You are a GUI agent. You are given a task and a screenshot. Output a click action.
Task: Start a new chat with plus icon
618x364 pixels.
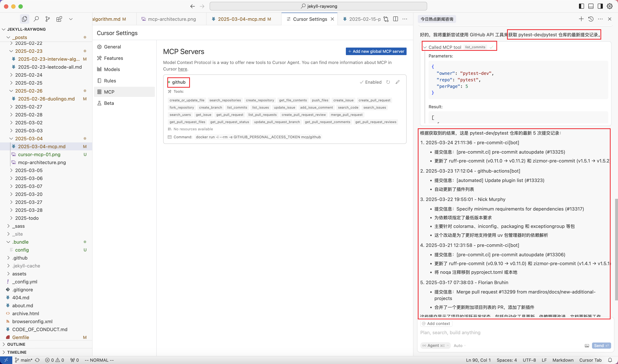click(x=581, y=19)
